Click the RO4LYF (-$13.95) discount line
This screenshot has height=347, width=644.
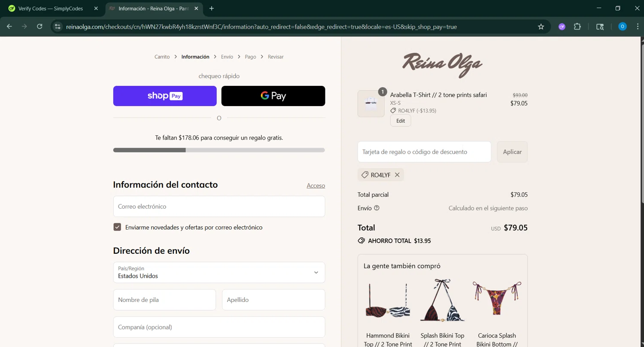[417, 111]
